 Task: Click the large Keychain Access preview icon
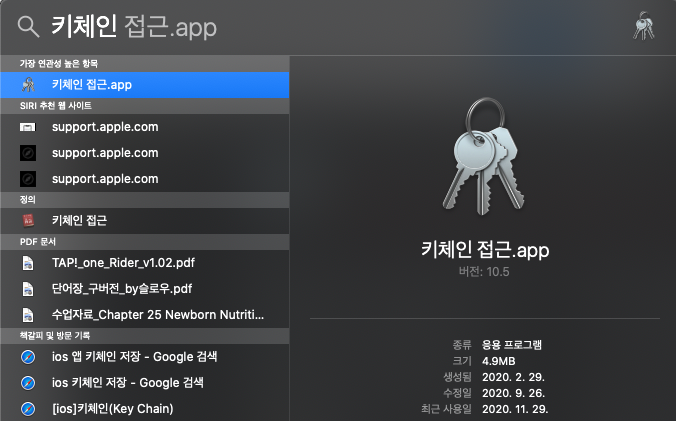click(484, 156)
